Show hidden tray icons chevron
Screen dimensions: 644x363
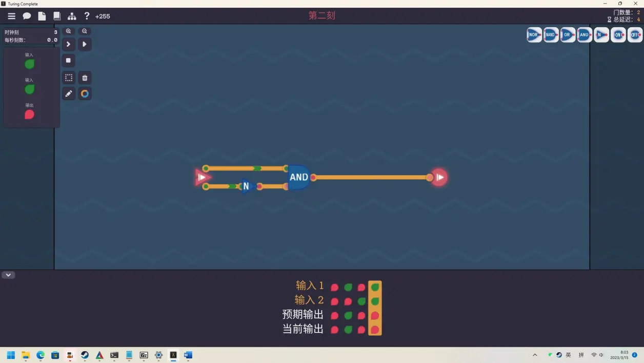click(535, 355)
